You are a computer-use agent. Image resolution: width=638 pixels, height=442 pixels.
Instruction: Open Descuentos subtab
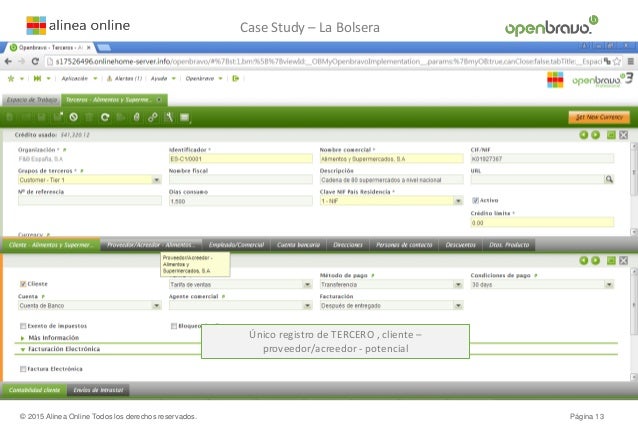point(461,245)
